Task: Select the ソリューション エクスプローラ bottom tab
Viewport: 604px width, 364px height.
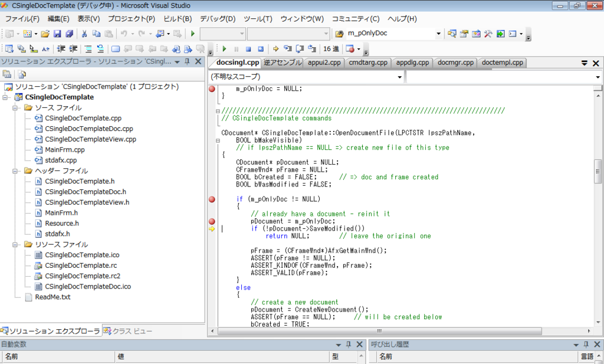Action: (51, 331)
